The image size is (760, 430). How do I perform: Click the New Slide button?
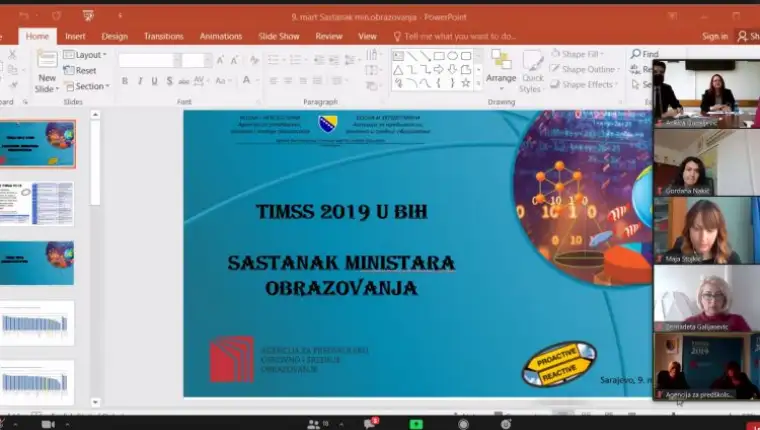(x=47, y=72)
